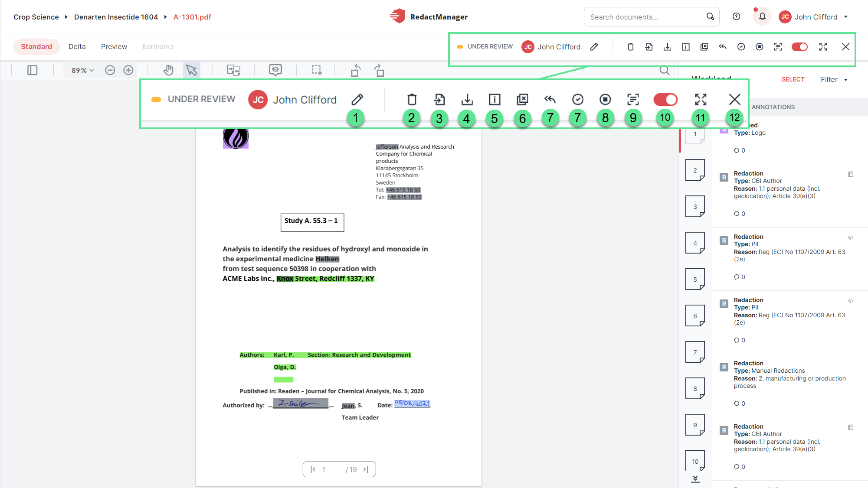The image size is (868, 488).
Task: Click the download icon in top header toolbar
Action: pyautogui.click(x=667, y=47)
